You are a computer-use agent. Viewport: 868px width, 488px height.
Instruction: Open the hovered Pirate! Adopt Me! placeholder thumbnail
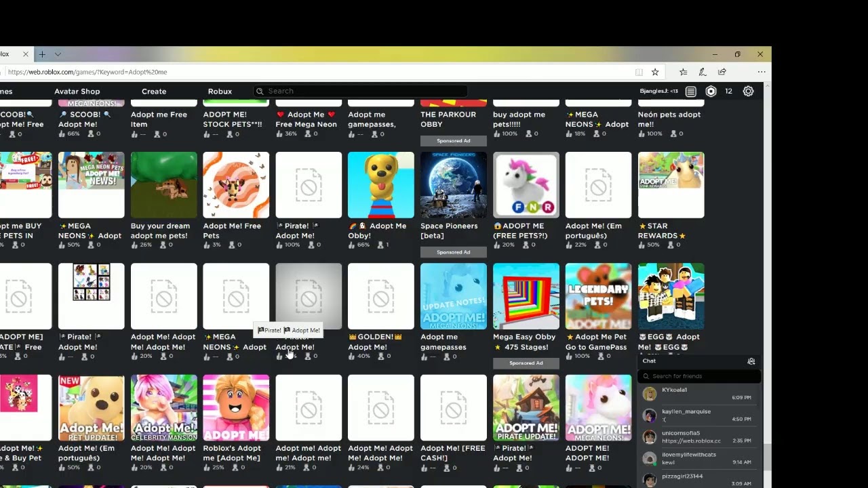pyautogui.click(x=309, y=296)
